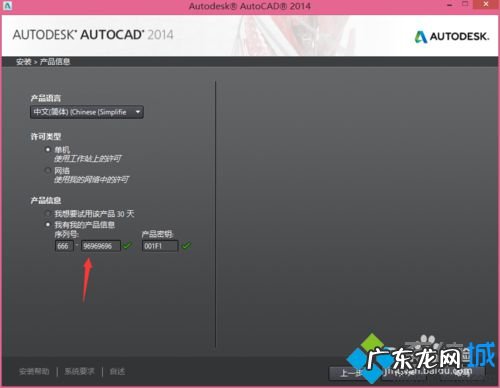Click the 许可类型 section heading
The width and height of the screenshot is (500, 388).
46,136
